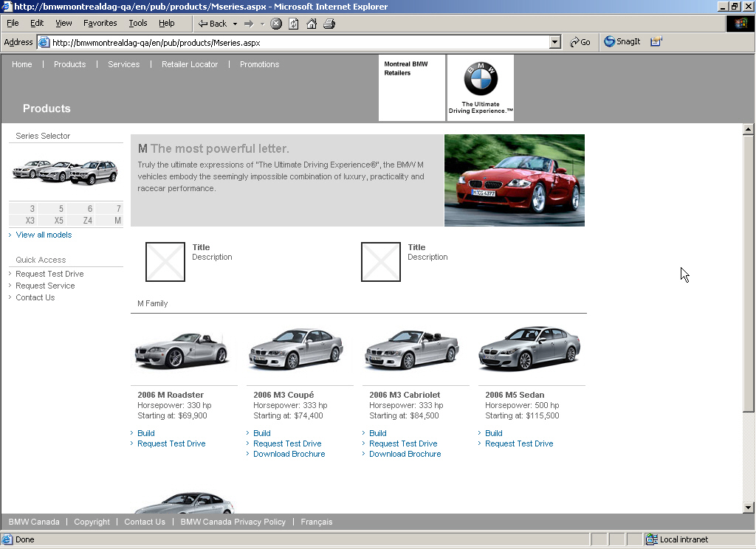Viewport: 756px width, 549px height.
Task: Open the View menu
Action: click(x=63, y=23)
